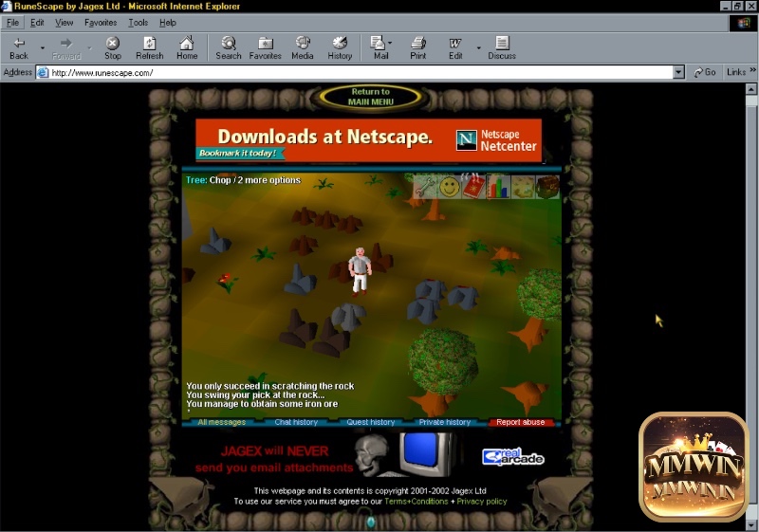Click the player character in the game
The height and width of the screenshot is (532, 759).
(360, 271)
